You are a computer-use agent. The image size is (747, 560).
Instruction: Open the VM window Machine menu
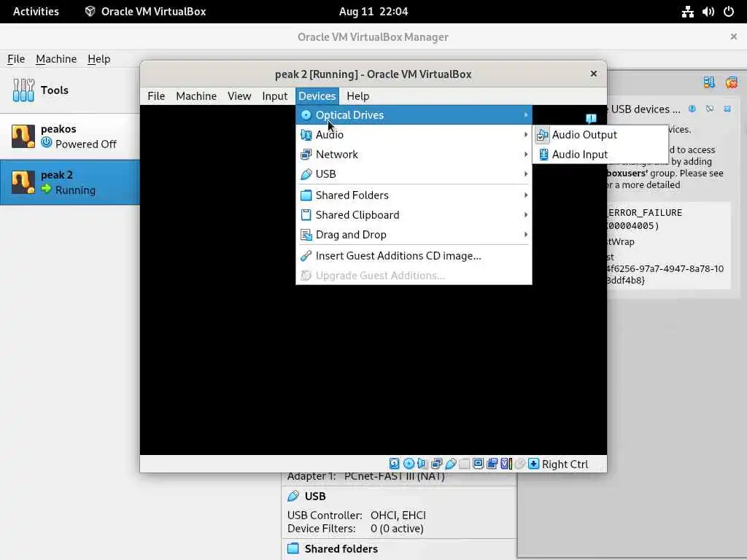coord(196,96)
